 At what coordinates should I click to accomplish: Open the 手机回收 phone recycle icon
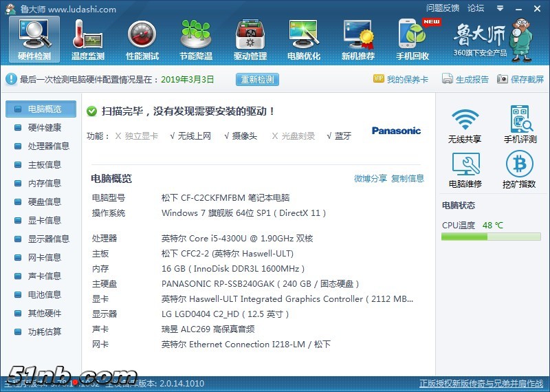(412, 39)
